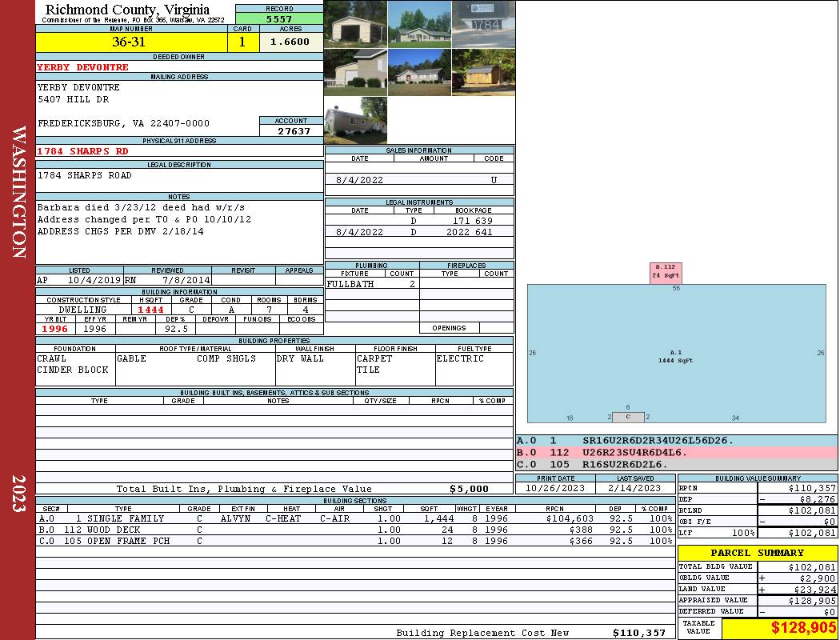Click the gray C porch on the sketch

click(x=628, y=417)
